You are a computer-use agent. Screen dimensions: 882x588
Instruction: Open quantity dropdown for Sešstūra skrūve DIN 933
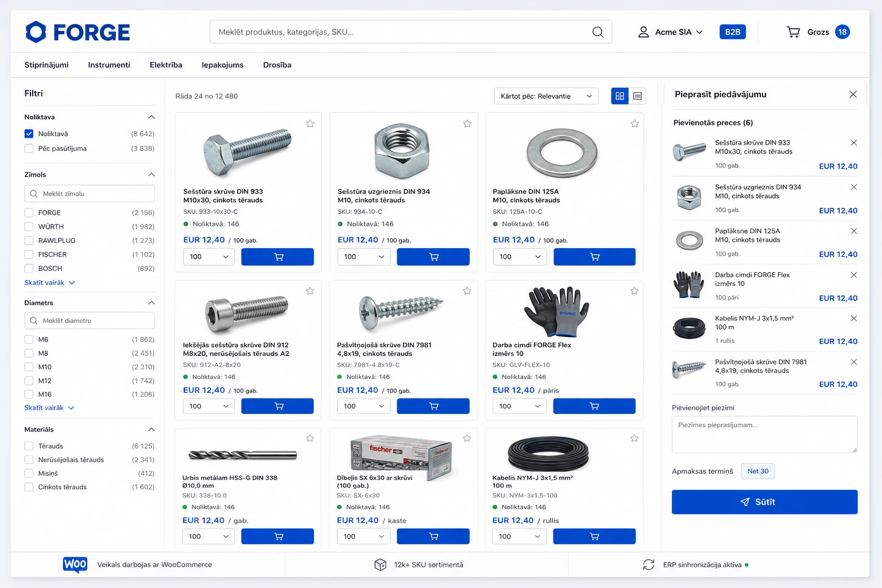(209, 257)
